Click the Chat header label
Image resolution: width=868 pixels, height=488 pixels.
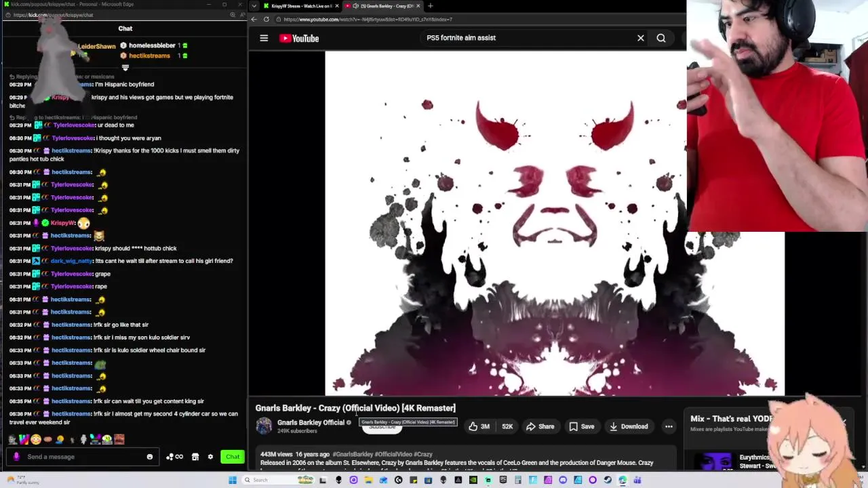[x=125, y=28]
